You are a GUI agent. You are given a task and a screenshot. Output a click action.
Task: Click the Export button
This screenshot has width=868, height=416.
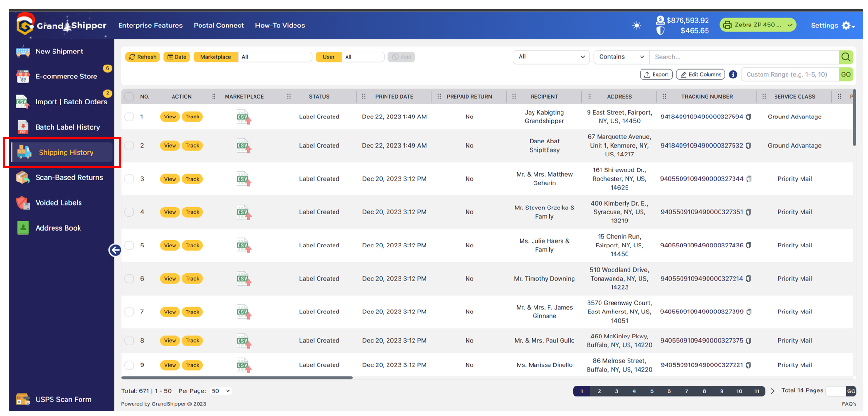click(656, 75)
